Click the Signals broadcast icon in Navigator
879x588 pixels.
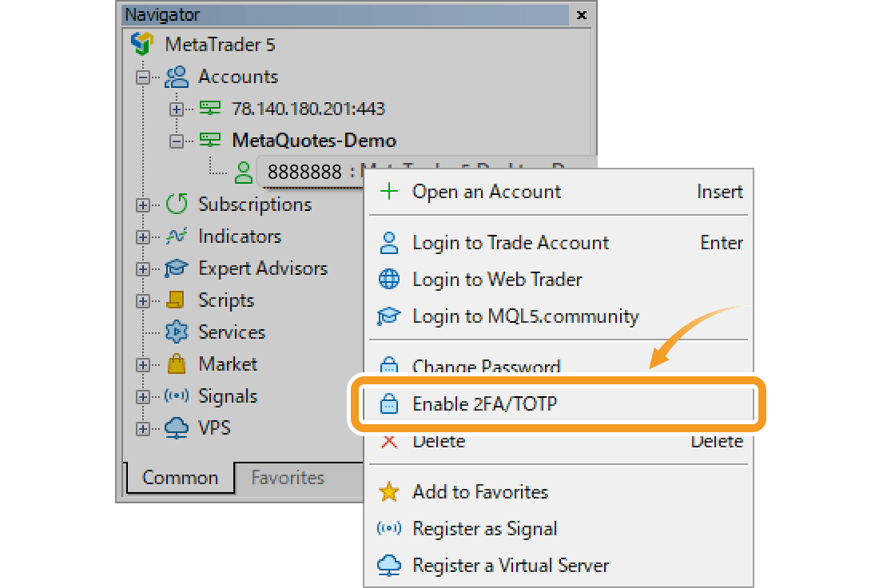177,395
